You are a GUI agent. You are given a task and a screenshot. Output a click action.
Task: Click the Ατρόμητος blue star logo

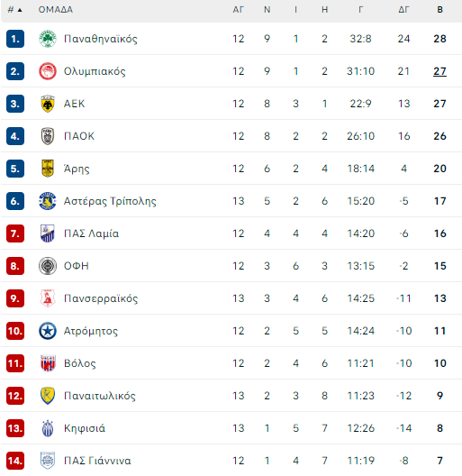coord(48,331)
